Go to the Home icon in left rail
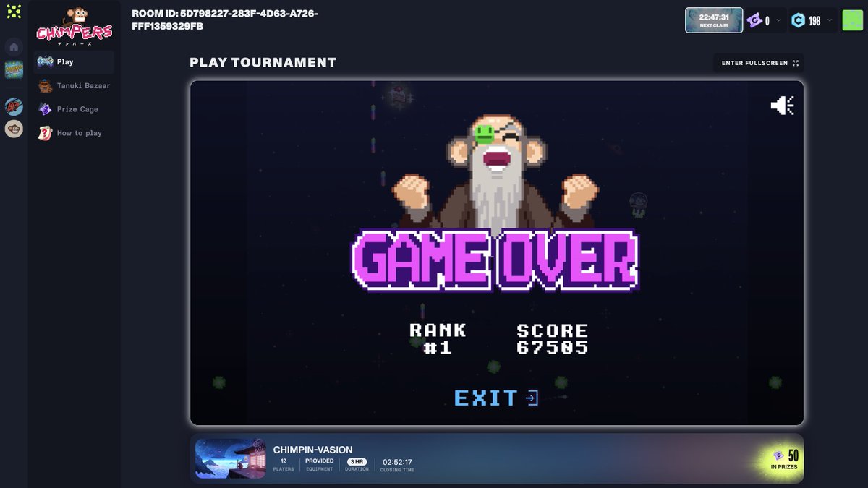868x488 pixels. click(x=14, y=47)
